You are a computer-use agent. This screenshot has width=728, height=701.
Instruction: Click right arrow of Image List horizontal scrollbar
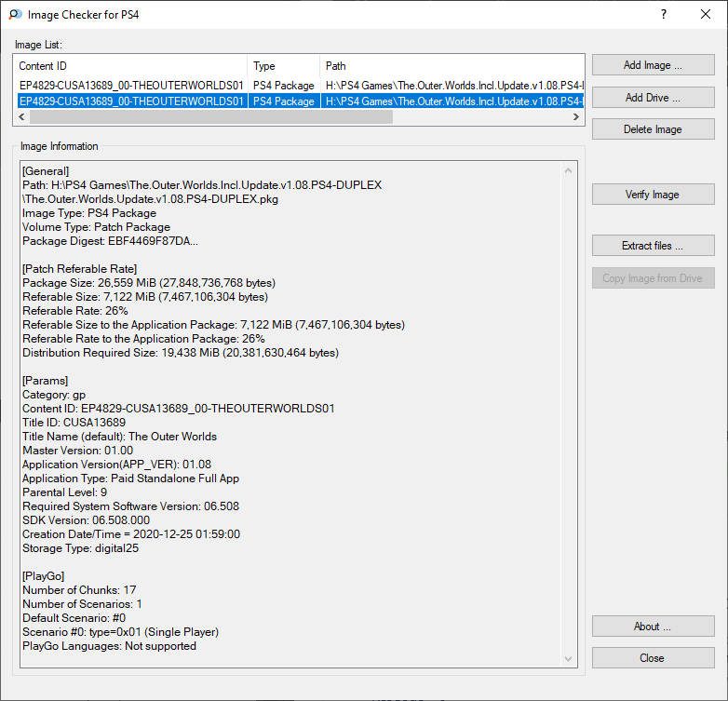[576, 117]
